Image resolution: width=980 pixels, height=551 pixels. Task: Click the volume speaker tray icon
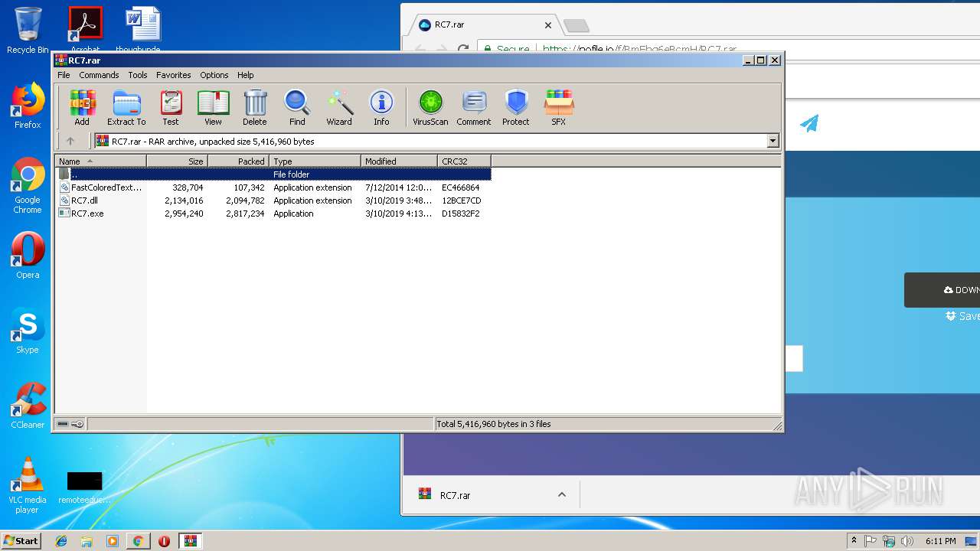coord(907,541)
